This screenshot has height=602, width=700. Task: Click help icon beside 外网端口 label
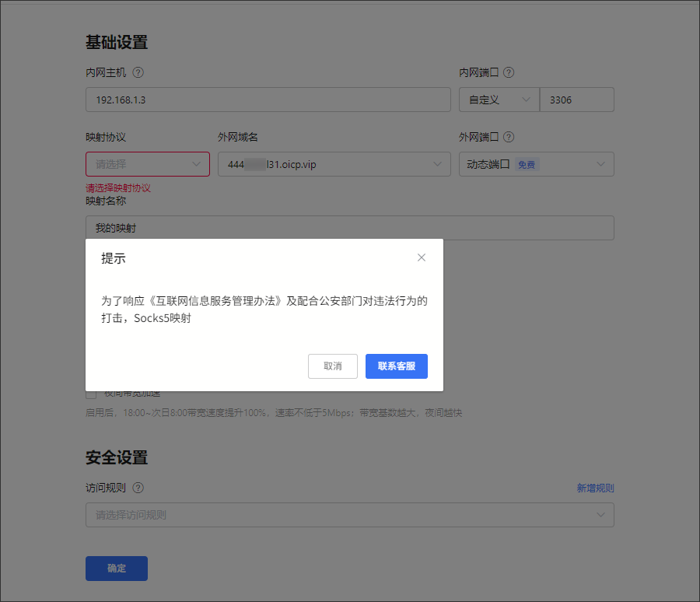(509, 137)
